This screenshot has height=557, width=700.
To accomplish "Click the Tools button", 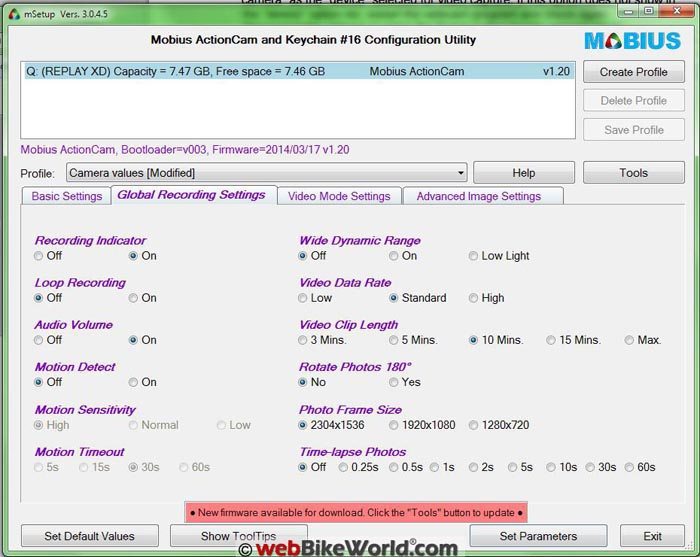I will 633,173.
